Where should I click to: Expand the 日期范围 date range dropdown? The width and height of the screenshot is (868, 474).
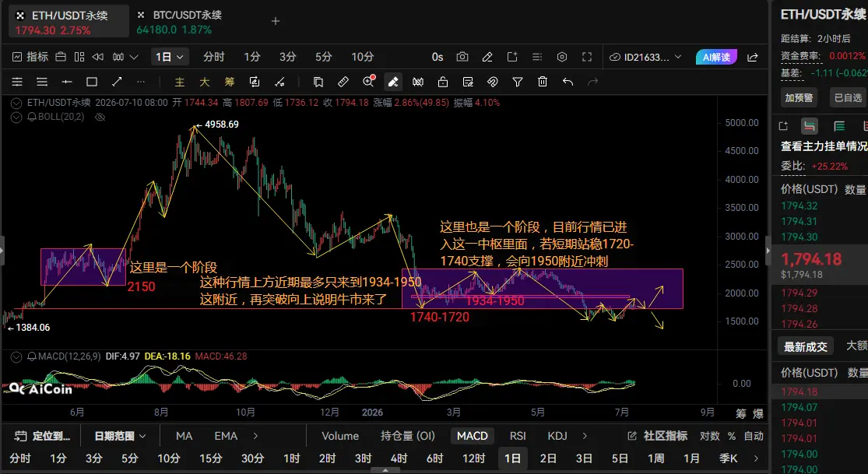pyautogui.click(x=120, y=437)
